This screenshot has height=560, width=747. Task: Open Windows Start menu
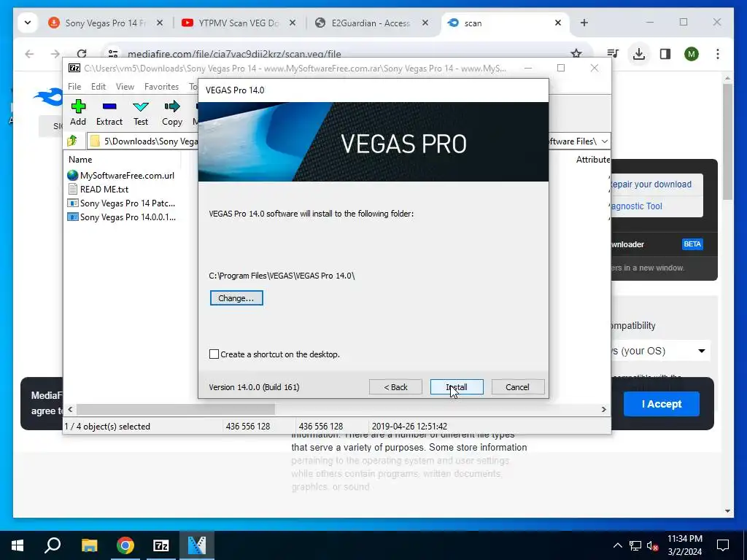18,545
